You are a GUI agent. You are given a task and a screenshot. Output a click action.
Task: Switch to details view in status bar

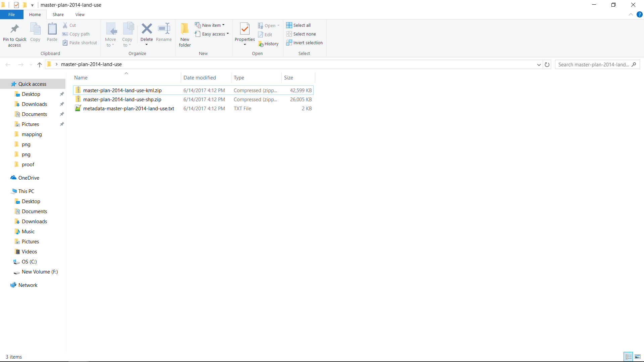click(628, 357)
